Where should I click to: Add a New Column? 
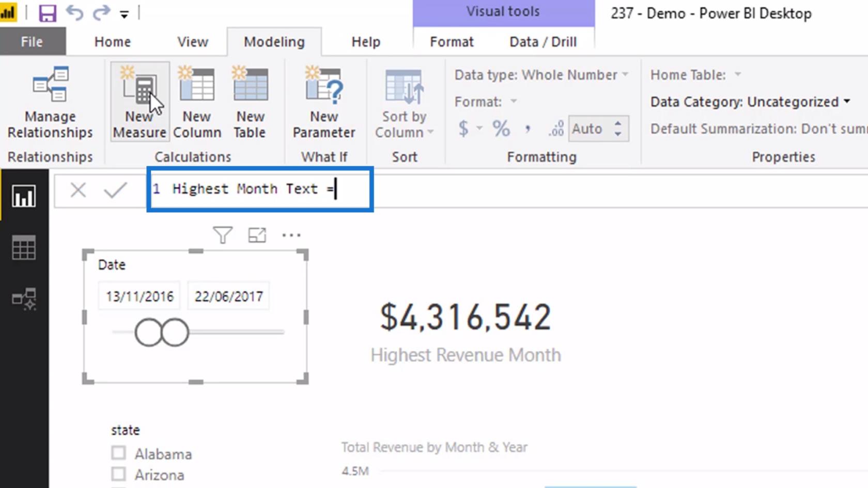197,102
